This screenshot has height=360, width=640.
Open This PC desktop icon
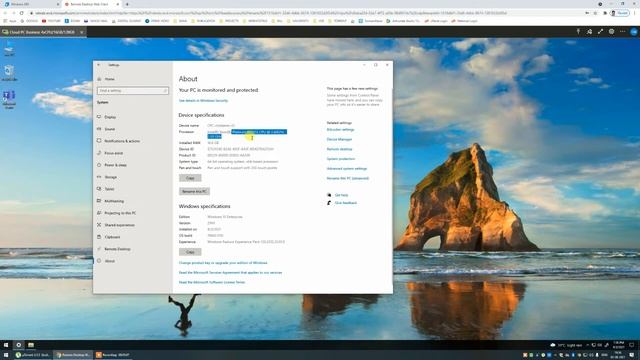[x=9, y=49]
